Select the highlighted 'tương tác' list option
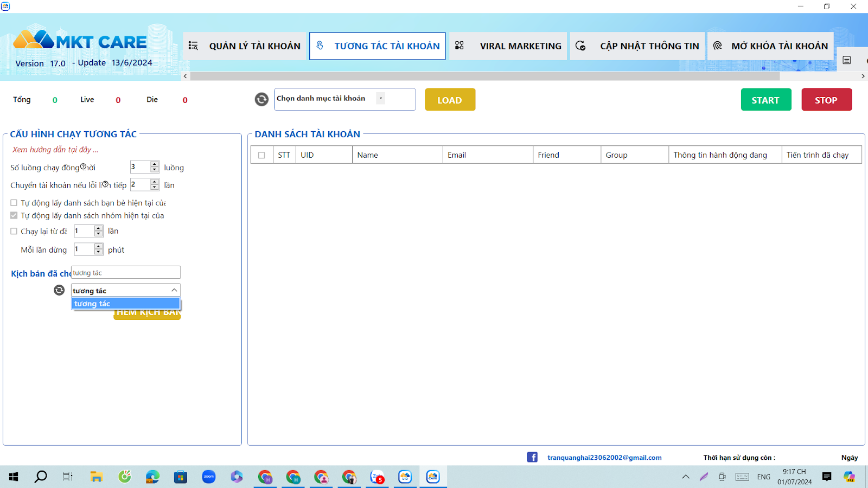Viewport: 868px width, 488px height. click(125, 304)
